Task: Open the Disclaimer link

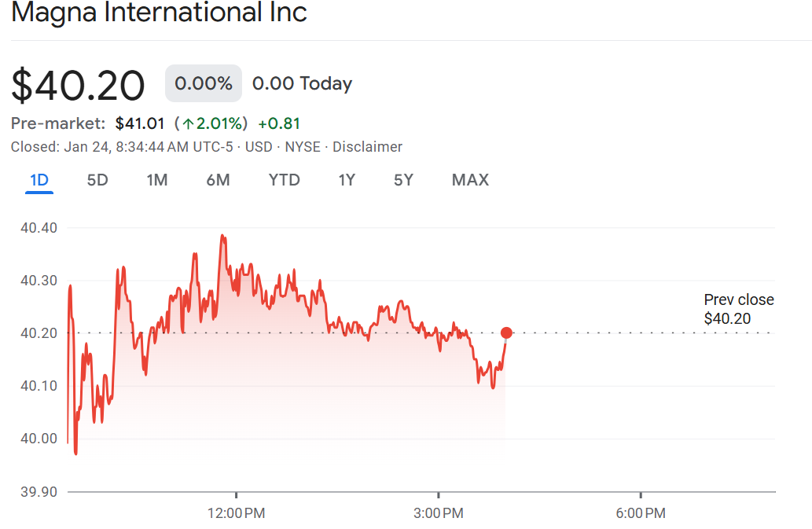Action: pos(367,147)
